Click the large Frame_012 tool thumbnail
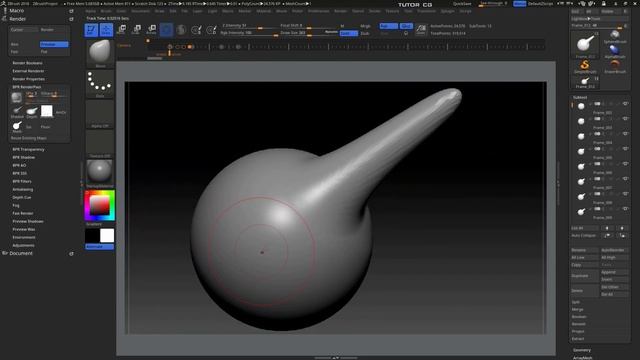 pyautogui.click(x=585, y=44)
